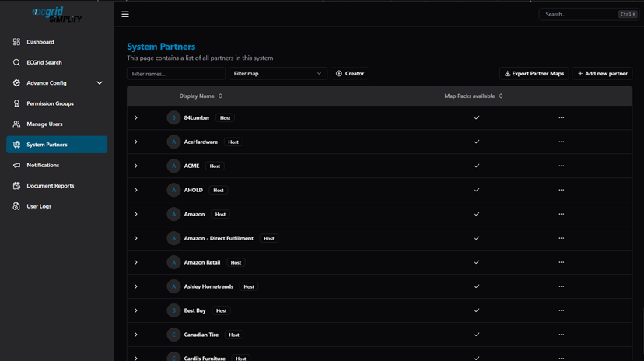The height and width of the screenshot is (361, 644).
Task: Click the Host badge next to 84Lumber
Action: (225, 117)
